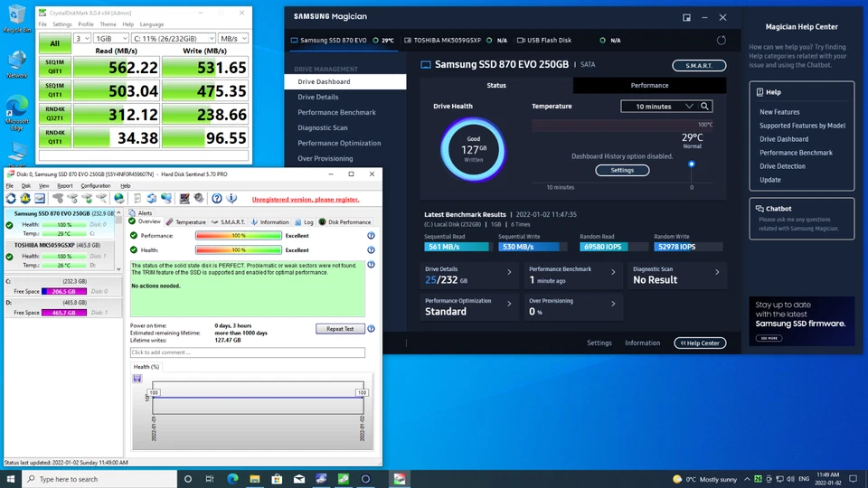Click the Drive Detection help link
Image resolution: width=868 pixels, height=488 pixels.
click(782, 166)
